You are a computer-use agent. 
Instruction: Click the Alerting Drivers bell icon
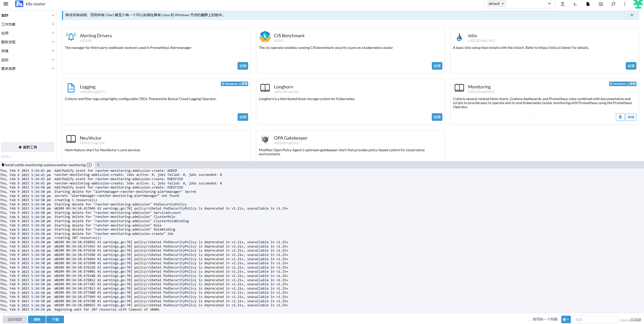pyautogui.click(x=71, y=37)
